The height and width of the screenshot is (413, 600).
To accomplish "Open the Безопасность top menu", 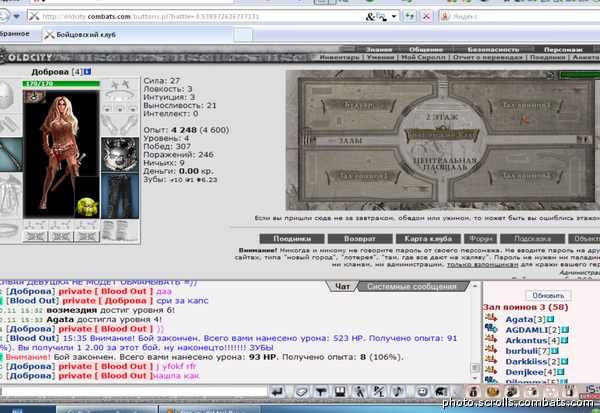I will click(x=493, y=49).
